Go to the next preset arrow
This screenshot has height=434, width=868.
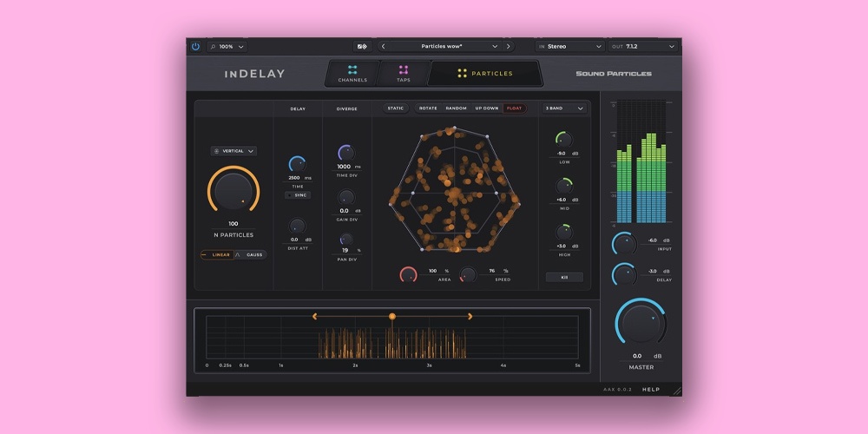click(509, 46)
